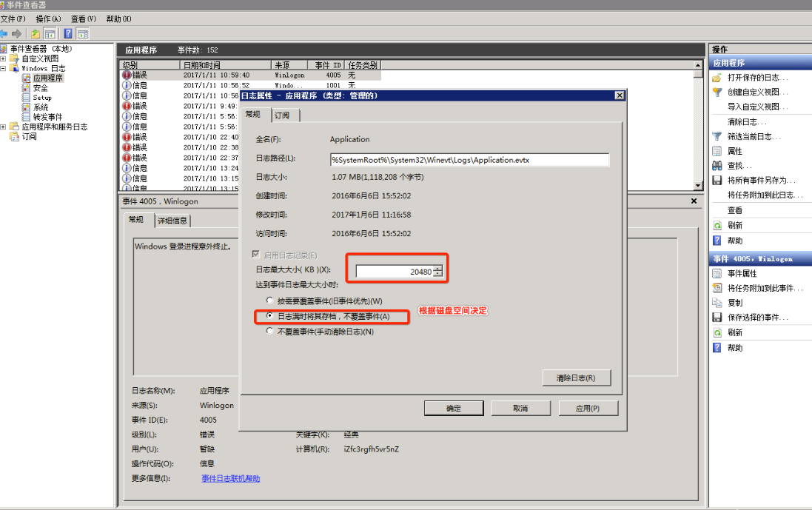The image size is (812, 510).
Task: Click the up-one-level folder toolbar icon
Action: [36, 33]
